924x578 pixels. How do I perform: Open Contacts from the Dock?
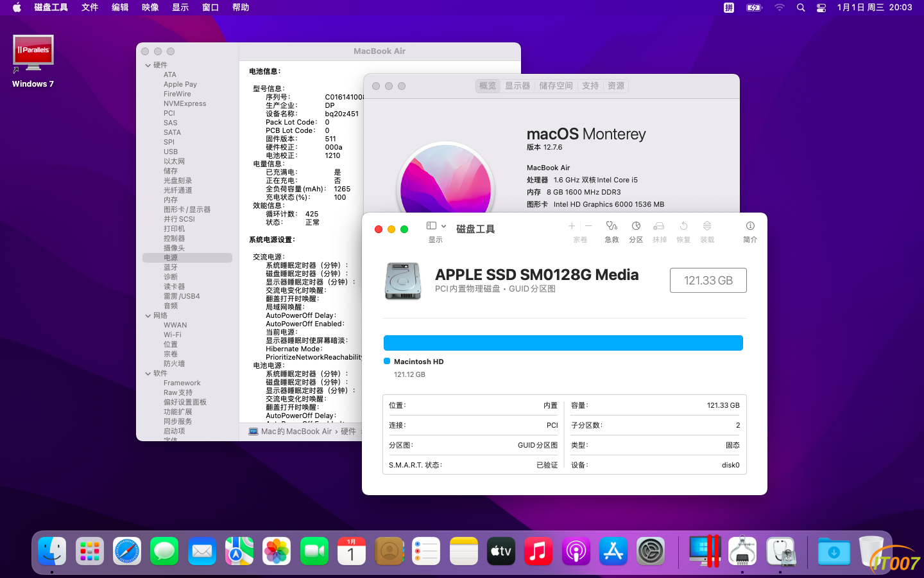click(389, 551)
